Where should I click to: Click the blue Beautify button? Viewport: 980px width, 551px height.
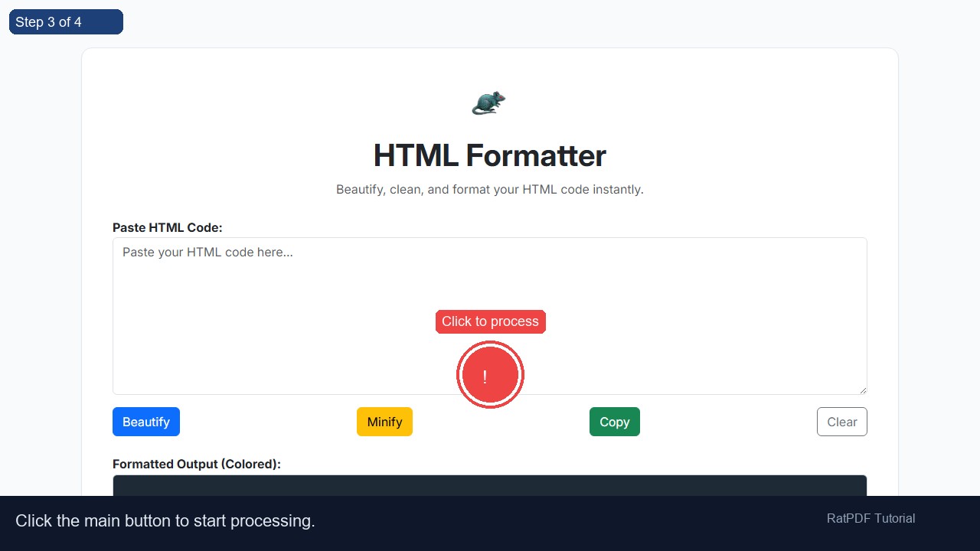click(146, 422)
